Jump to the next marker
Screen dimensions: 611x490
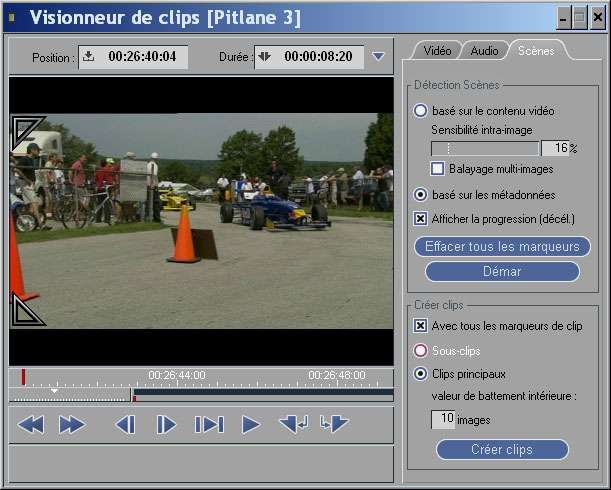tap(334, 424)
